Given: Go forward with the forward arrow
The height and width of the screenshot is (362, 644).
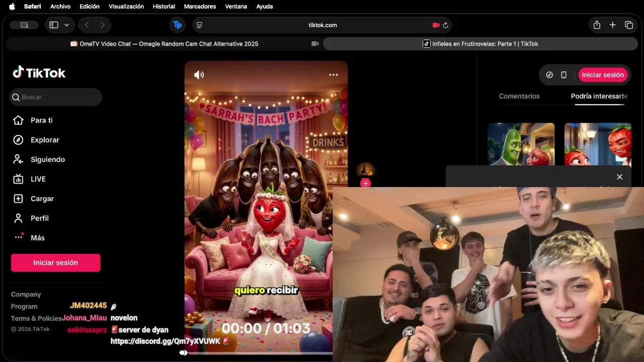Looking at the screenshot, I should pyautogui.click(x=103, y=25).
